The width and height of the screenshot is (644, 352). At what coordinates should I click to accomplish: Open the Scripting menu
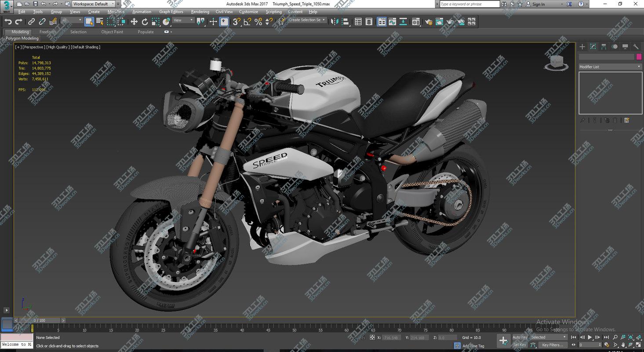tap(273, 12)
